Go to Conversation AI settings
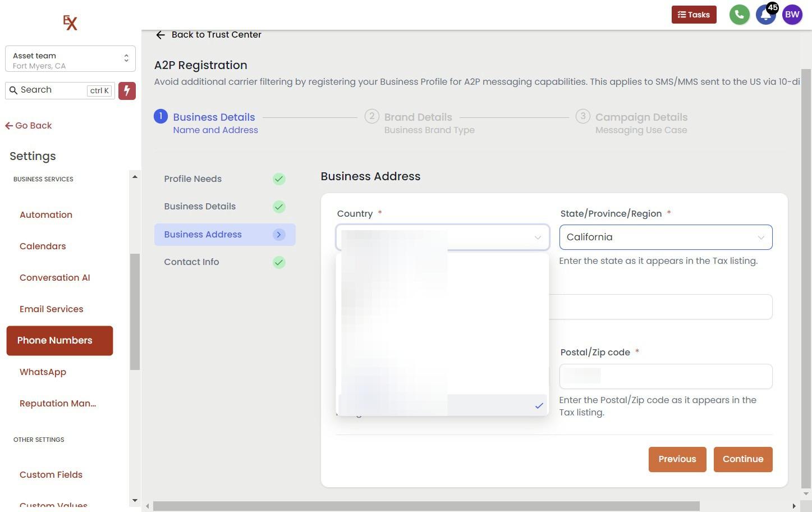812x512 pixels. tap(55, 278)
